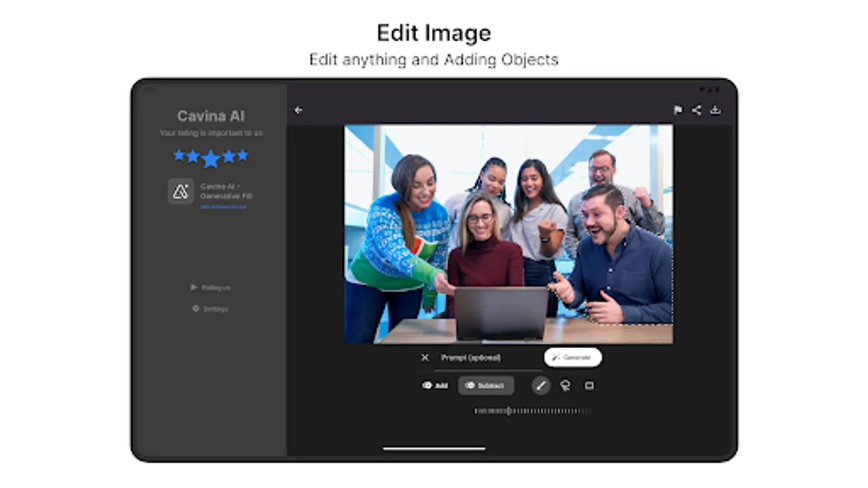Click the Cavina AI app logo icon
Screen dimensions: 868x488
181,191
